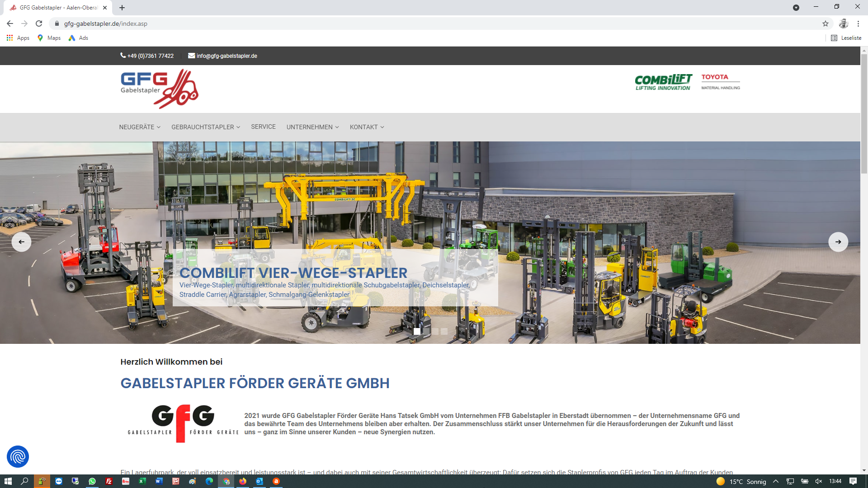Open the orange 'a' app in taskbar
This screenshot has height=488, width=868.
[276, 481]
